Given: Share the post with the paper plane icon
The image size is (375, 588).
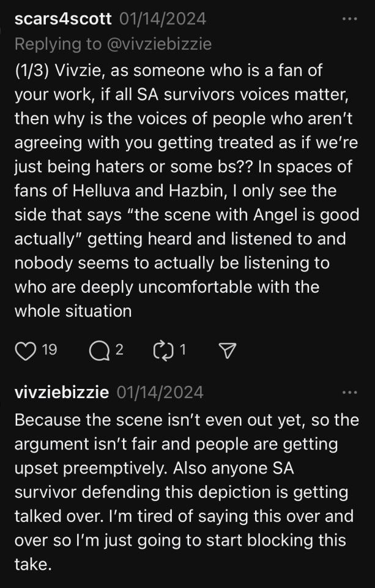Looking at the screenshot, I should (227, 350).
